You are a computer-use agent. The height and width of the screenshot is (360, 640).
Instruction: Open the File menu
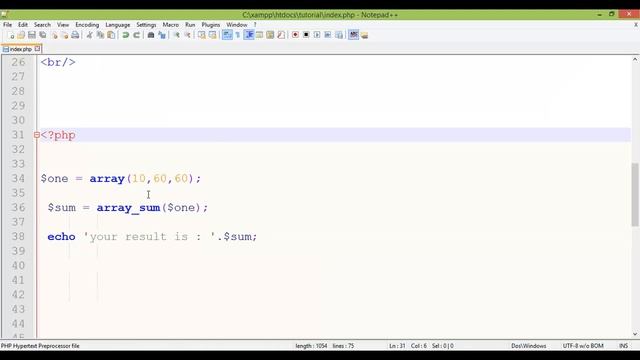coord(7,25)
